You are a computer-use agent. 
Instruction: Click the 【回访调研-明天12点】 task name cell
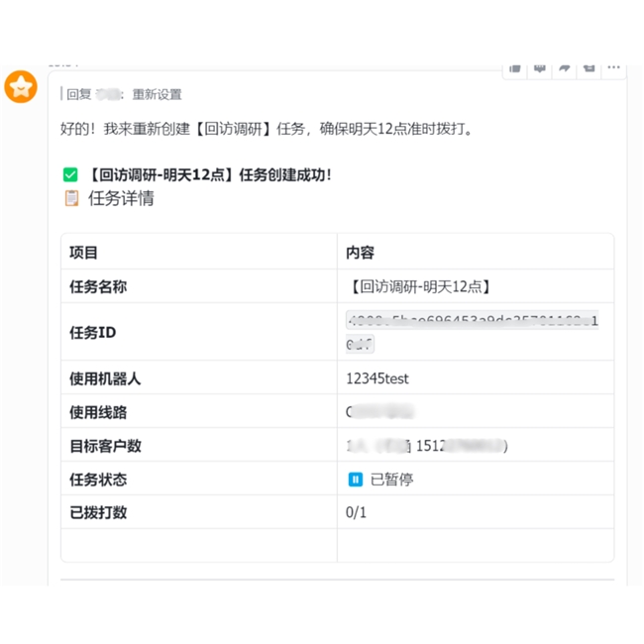[419, 286]
